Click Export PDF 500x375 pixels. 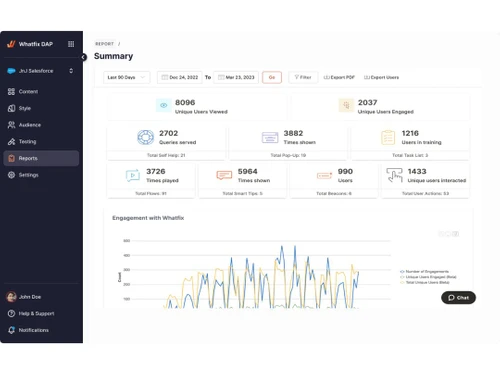[339, 77]
